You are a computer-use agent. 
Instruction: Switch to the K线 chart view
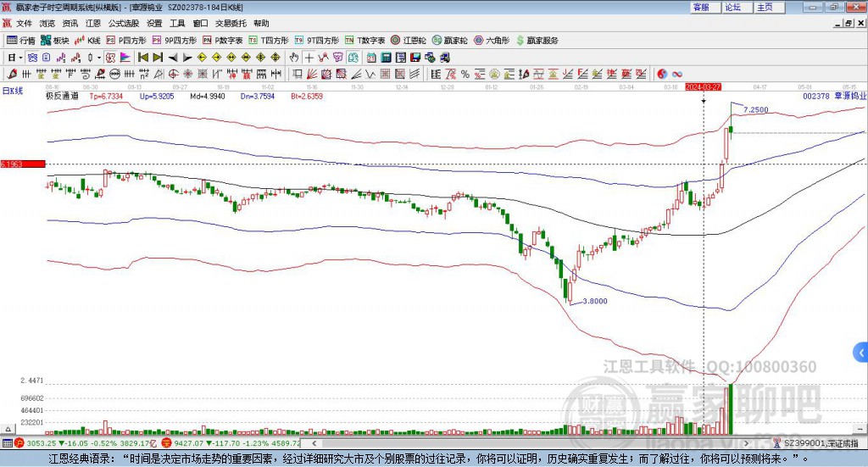coord(87,41)
